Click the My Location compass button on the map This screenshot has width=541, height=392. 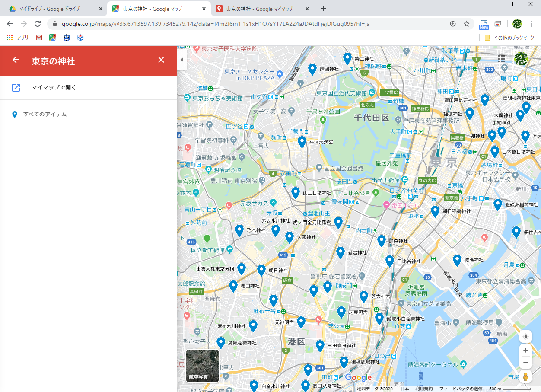tap(525, 337)
